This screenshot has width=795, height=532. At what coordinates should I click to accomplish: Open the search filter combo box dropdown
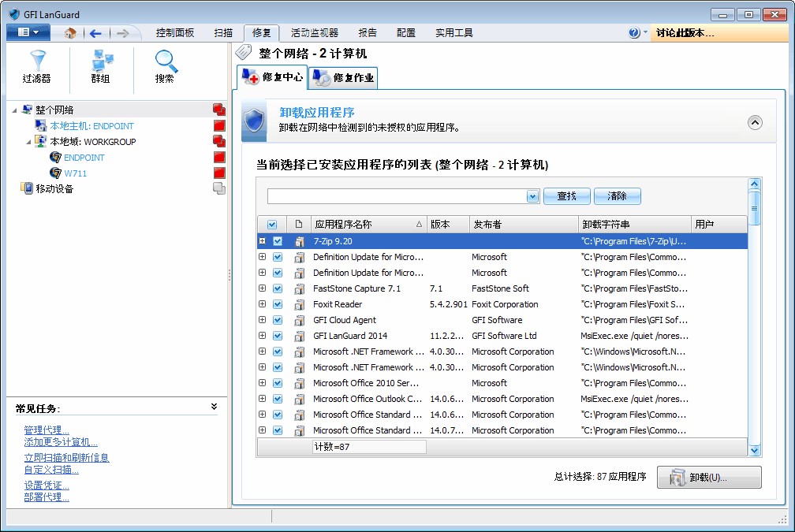pyautogui.click(x=532, y=196)
